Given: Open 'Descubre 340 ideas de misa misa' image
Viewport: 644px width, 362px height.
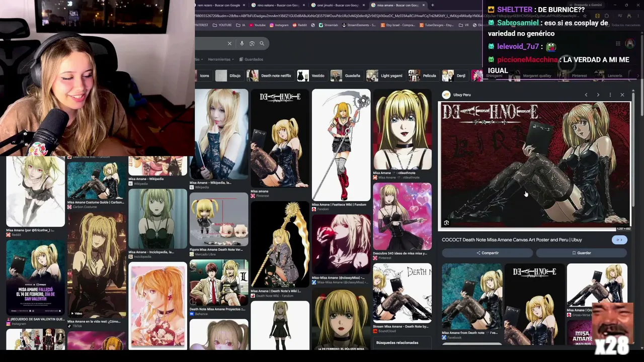Looking at the screenshot, I should tap(402, 216).
